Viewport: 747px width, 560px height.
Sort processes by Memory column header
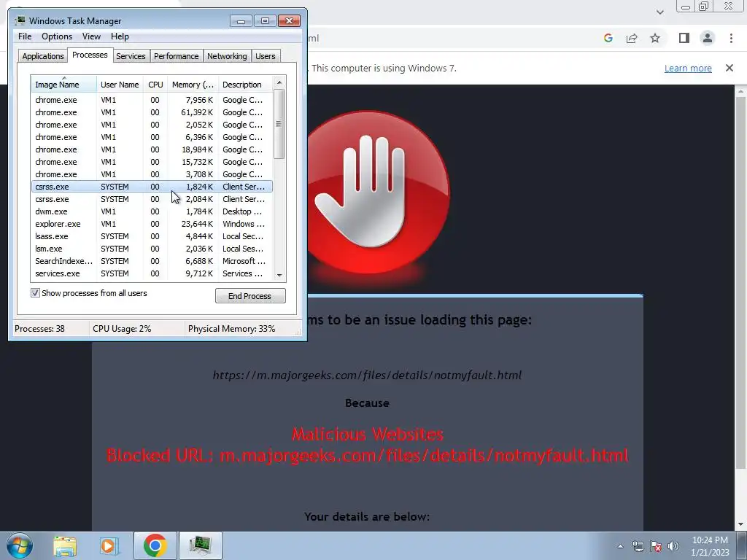pos(193,85)
